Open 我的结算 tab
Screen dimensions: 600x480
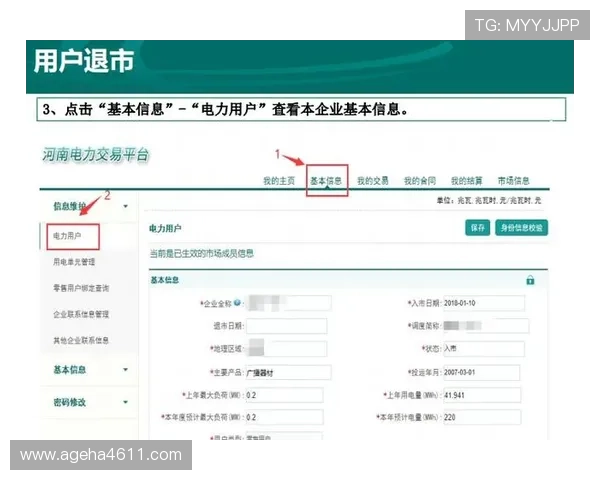pos(466,181)
